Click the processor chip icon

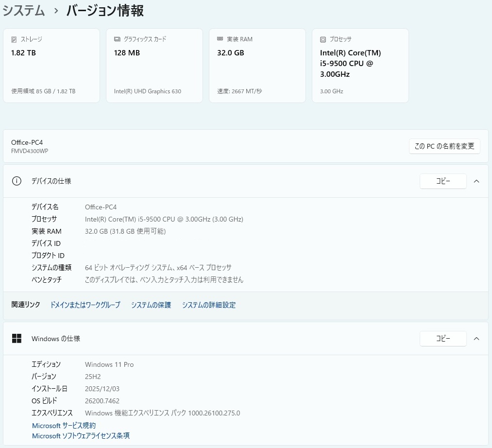coord(323,39)
